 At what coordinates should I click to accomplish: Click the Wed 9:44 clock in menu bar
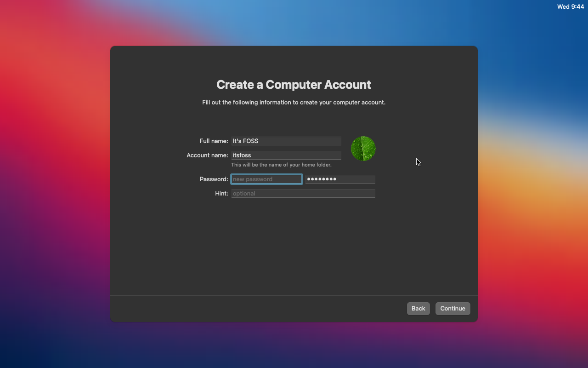[x=571, y=6]
